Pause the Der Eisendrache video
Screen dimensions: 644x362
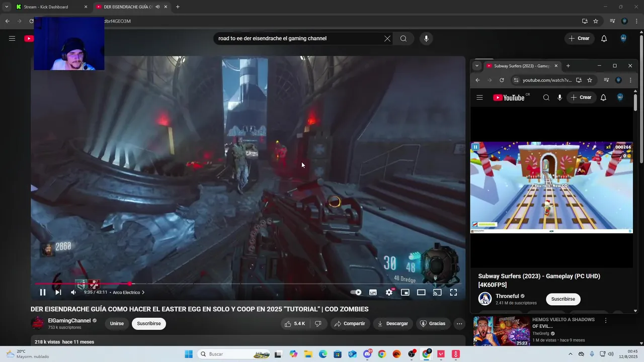43,292
